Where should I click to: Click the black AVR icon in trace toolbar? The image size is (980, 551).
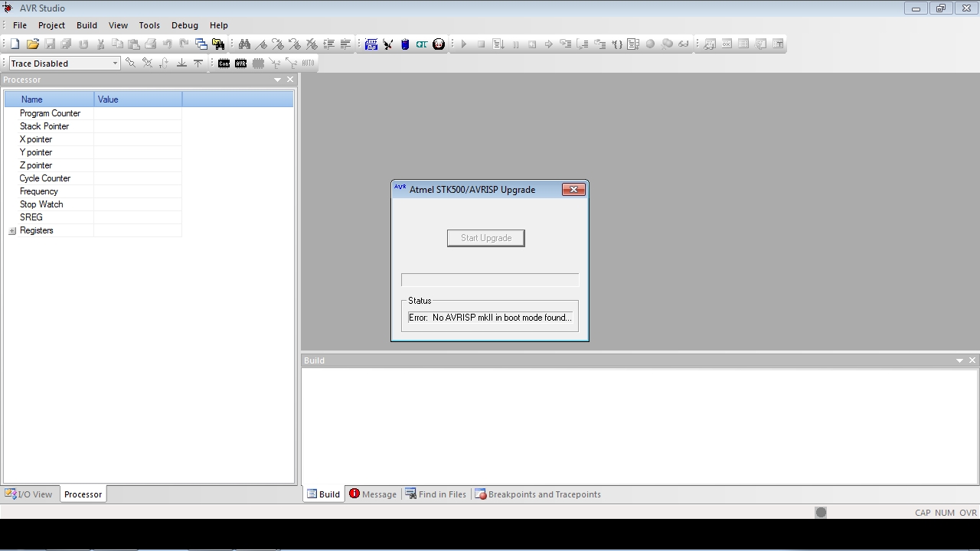click(240, 64)
